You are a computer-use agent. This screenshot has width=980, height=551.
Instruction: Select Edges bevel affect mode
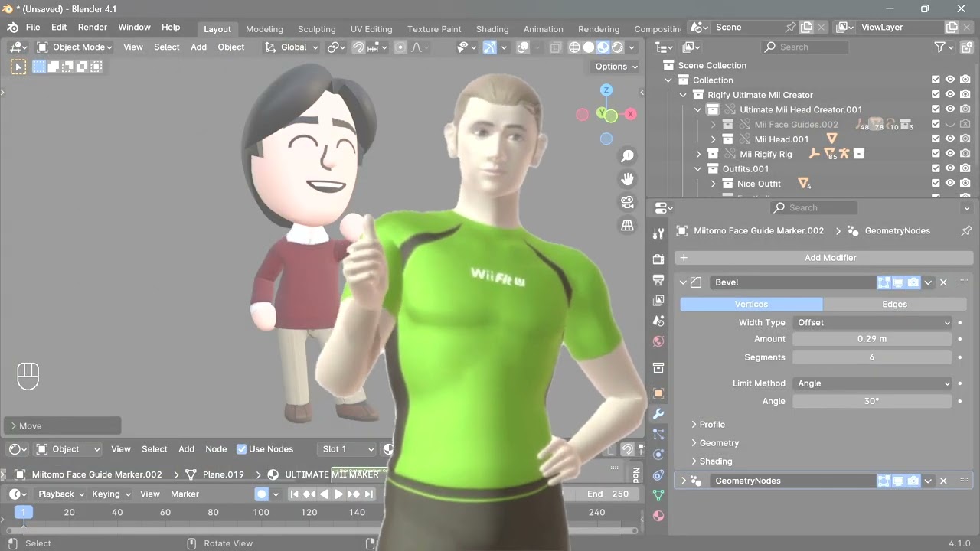point(894,305)
